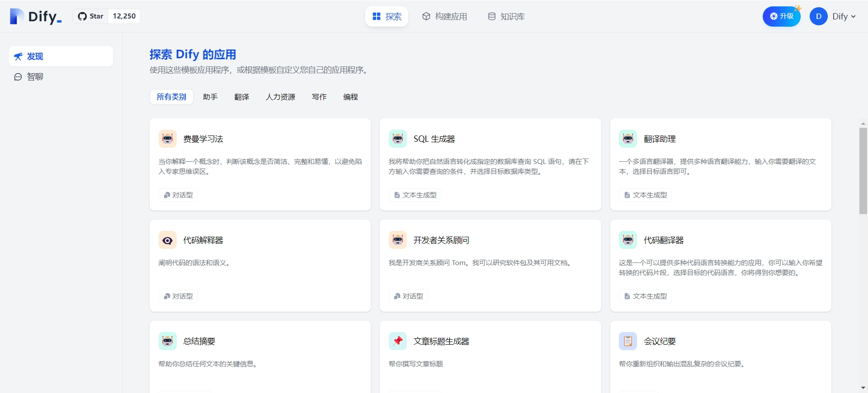Click the 代码翻译器 robot icon

[x=628, y=240]
